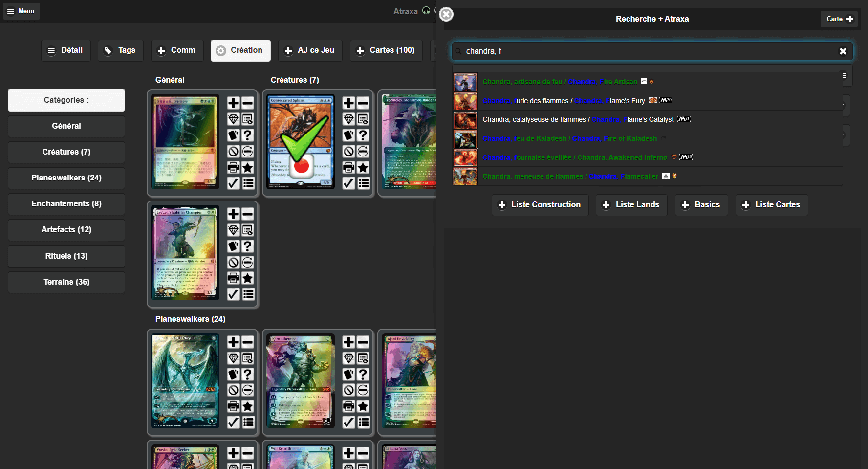This screenshot has width=868, height=469.
Task: Toggle the checkmark button beside Karn Liberated
Action: (x=348, y=422)
